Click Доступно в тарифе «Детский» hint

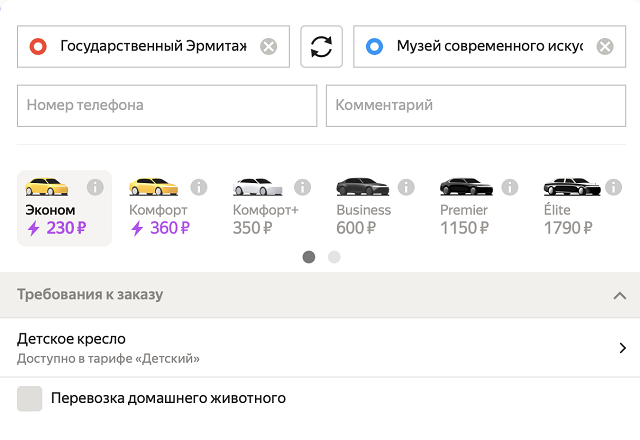tap(108, 358)
